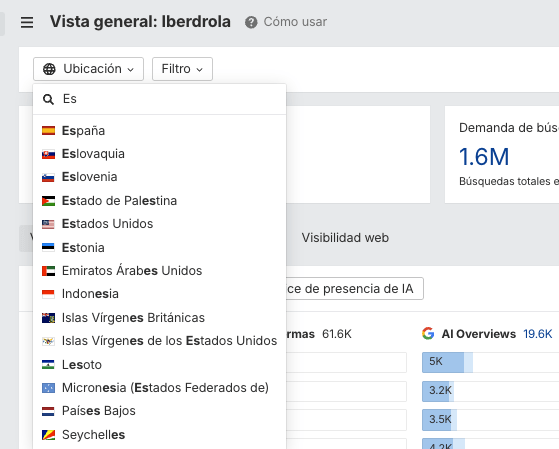Click the US Virgin Islands flag icon
The width and height of the screenshot is (559, 449).
pyautogui.click(x=48, y=341)
